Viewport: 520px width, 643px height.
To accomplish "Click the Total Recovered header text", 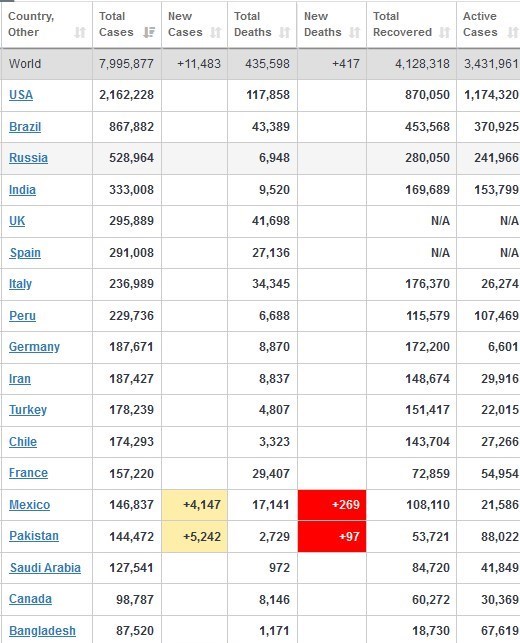I will [x=402, y=24].
